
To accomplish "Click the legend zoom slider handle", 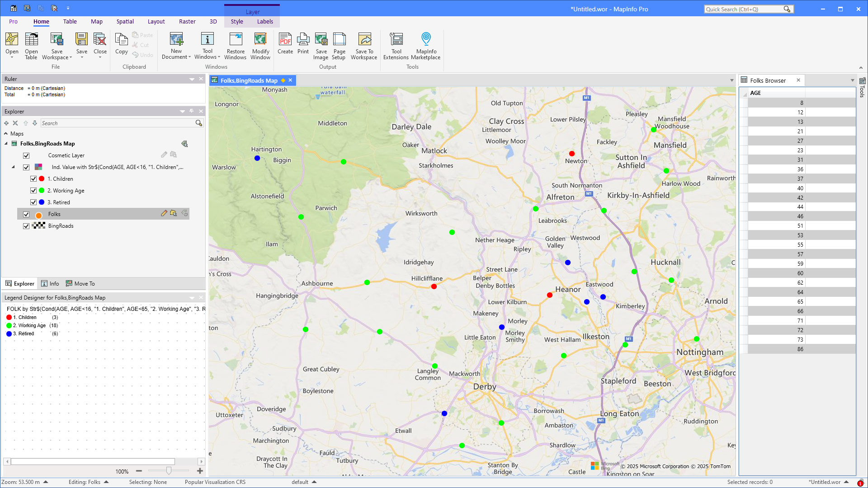I will tap(169, 471).
